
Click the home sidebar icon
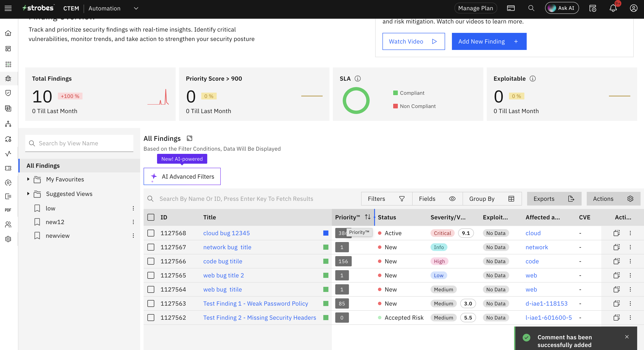tap(8, 33)
